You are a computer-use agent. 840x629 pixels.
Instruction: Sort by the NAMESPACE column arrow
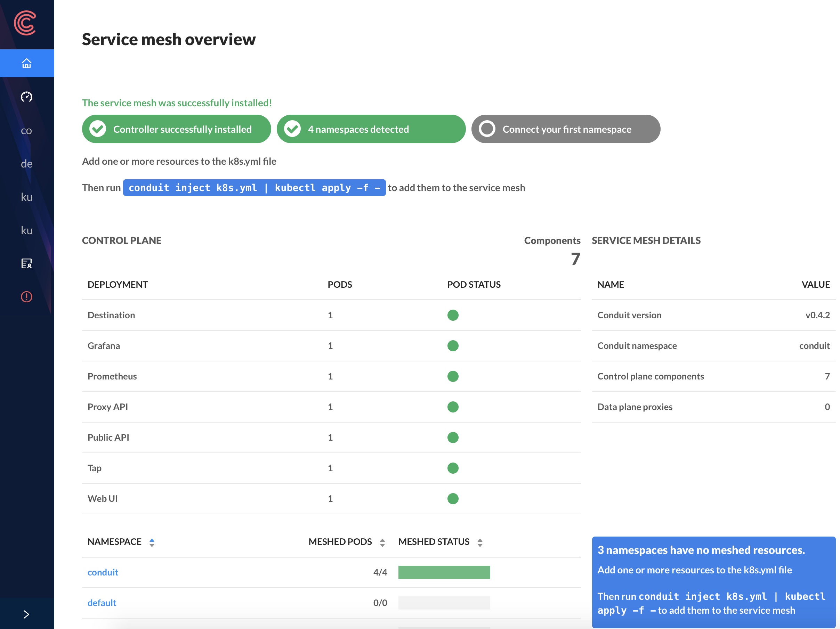click(152, 542)
